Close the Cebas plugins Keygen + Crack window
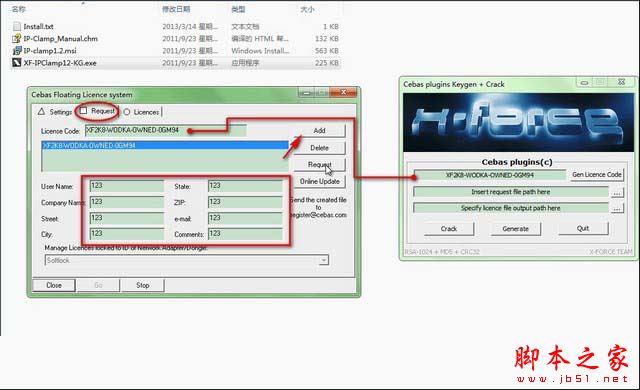 [621, 82]
